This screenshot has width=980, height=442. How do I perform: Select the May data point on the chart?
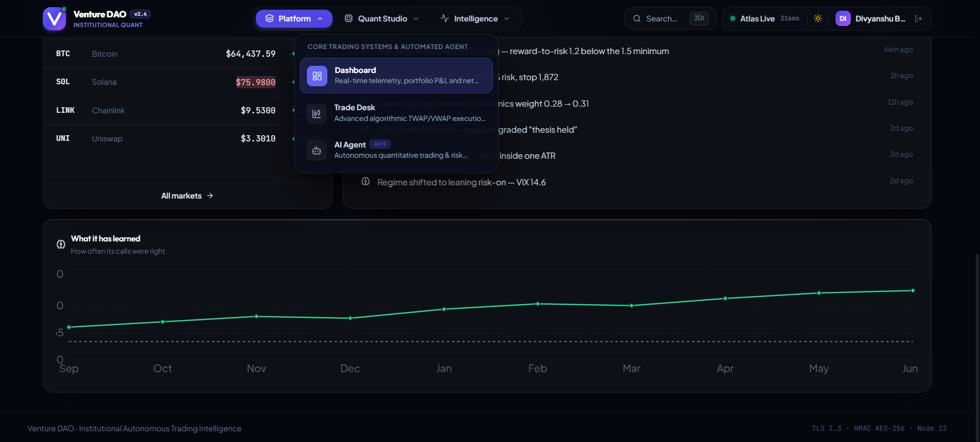coord(819,293)
